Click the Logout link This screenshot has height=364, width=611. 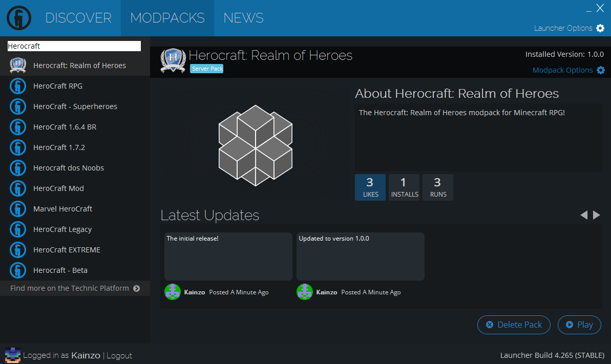[119, 355]
